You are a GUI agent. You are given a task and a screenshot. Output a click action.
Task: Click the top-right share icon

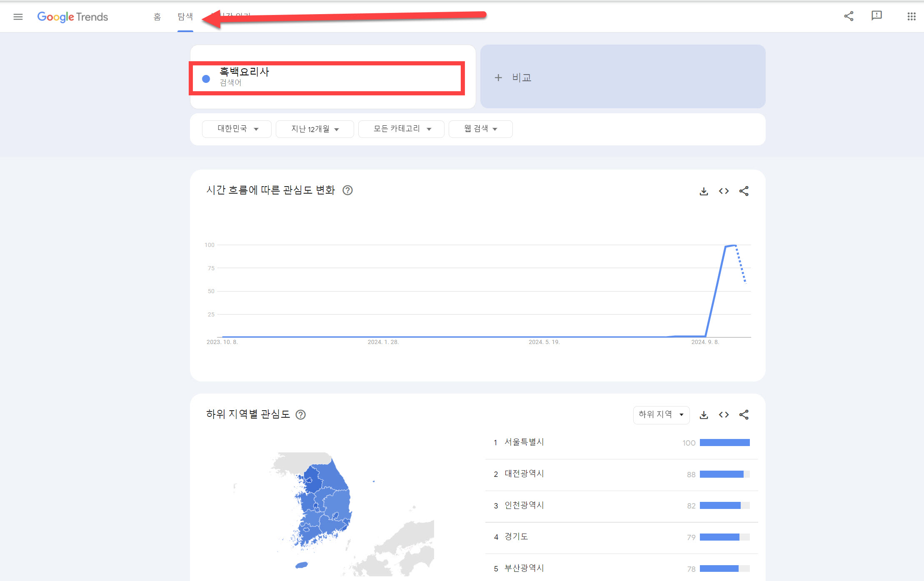849,16
